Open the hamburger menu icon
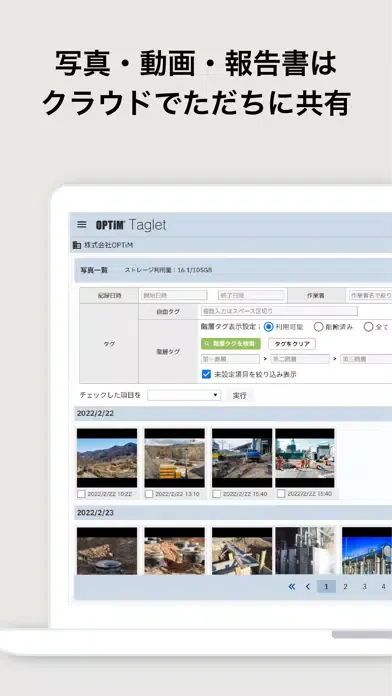The height and width of the screenshot is (696, 392). (82, 224)
